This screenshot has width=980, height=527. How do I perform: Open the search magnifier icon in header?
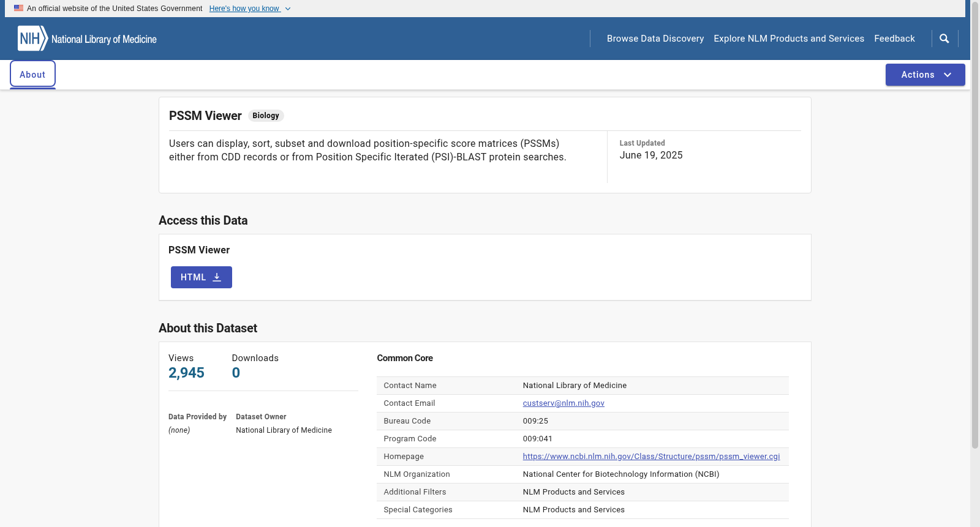tap(944, 39)
